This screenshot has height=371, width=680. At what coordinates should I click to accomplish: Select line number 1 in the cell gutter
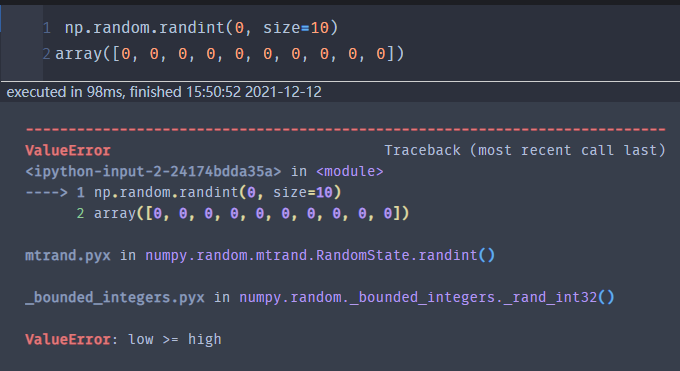pyautogui.click(x=47, y=29)
